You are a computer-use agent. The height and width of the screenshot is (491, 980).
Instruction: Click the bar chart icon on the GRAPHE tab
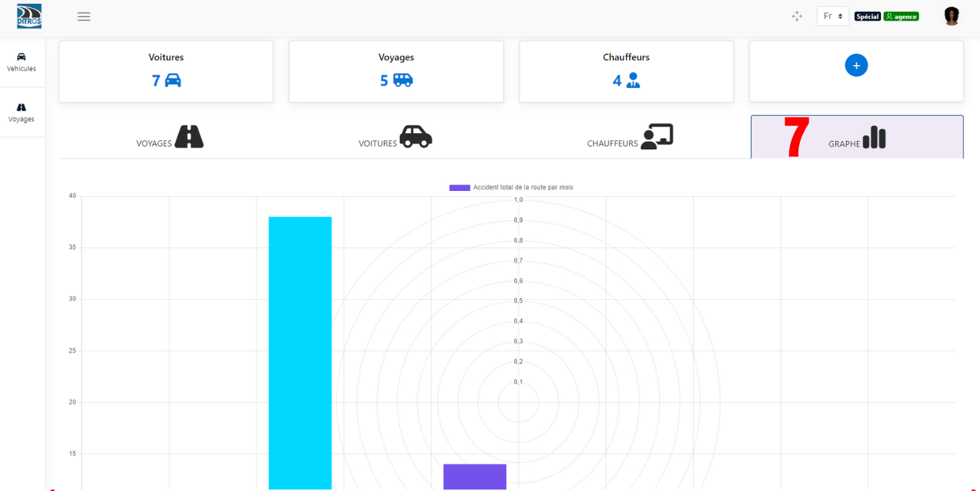pyautogui.click(x=875, y=137)
